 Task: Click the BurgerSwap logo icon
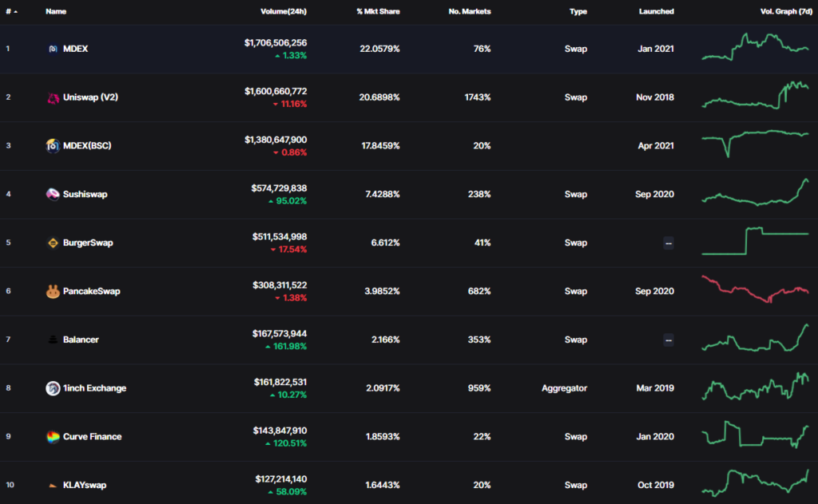pos(53,243)
